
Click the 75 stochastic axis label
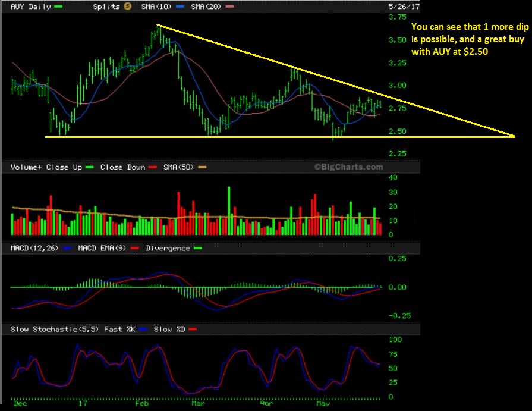[x=393, y=354]
